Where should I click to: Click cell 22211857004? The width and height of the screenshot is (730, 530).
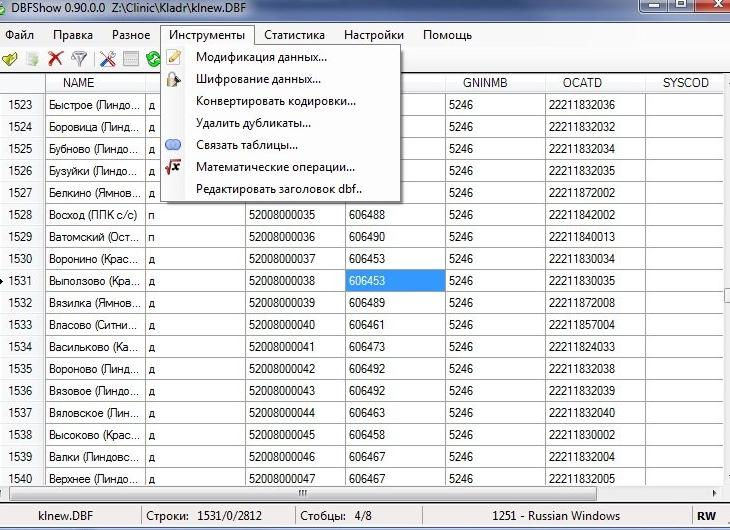[595, 325]
